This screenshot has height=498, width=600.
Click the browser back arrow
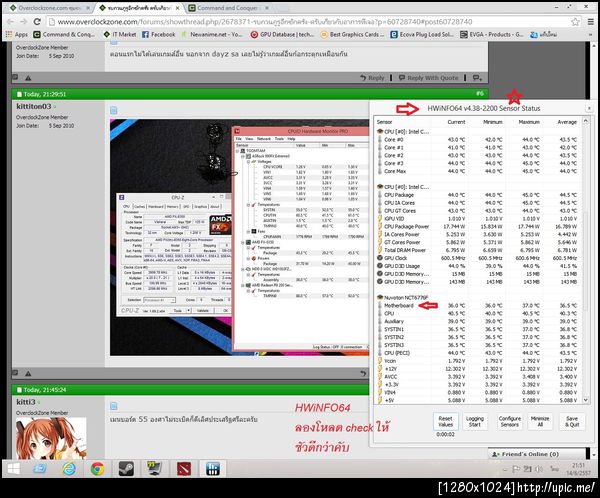pos(10,22)
